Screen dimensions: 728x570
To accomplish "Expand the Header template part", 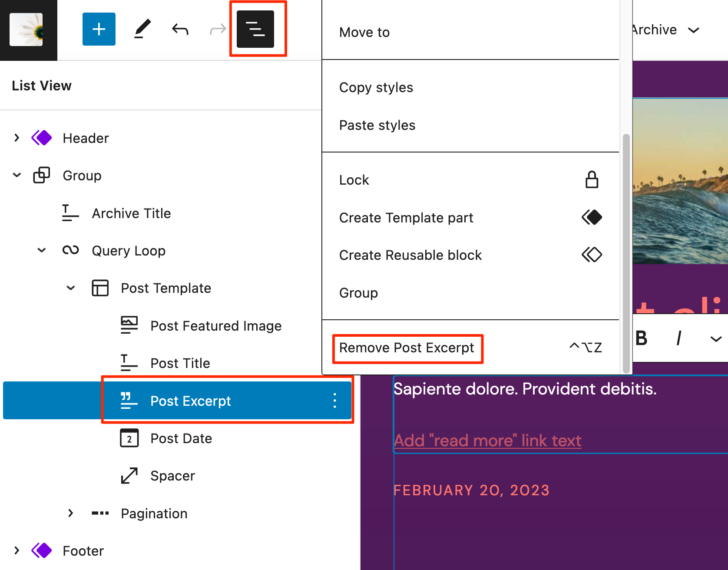I will click(17, 138).
